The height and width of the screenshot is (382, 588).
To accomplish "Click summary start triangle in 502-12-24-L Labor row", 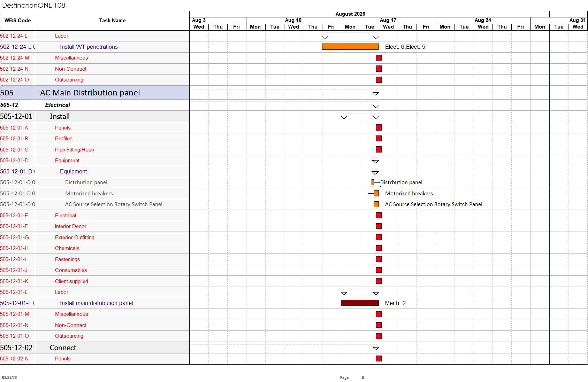I will tap(325, 37).
